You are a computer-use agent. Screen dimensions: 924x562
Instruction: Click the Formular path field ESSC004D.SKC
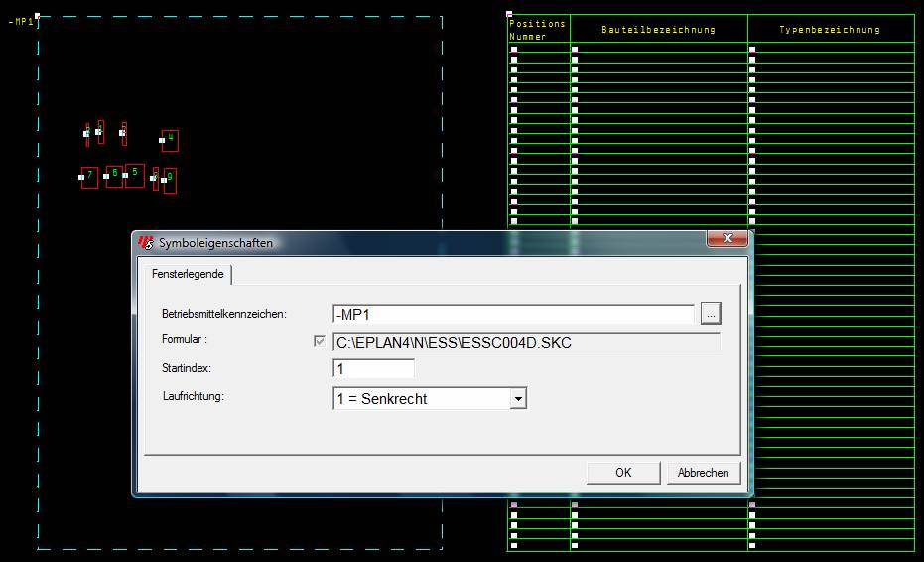coord(526,342)
